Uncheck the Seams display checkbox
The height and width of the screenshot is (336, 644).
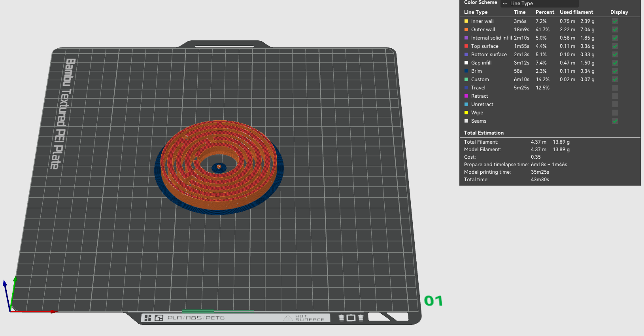point(615,121)
